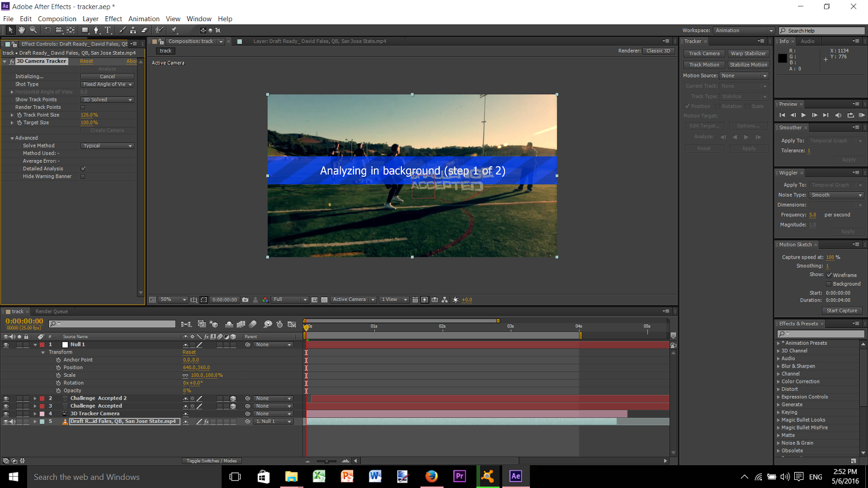Screen dimensions: 868x488
Task: Click the red label swatch of Null 1
Action: point(42,345)
